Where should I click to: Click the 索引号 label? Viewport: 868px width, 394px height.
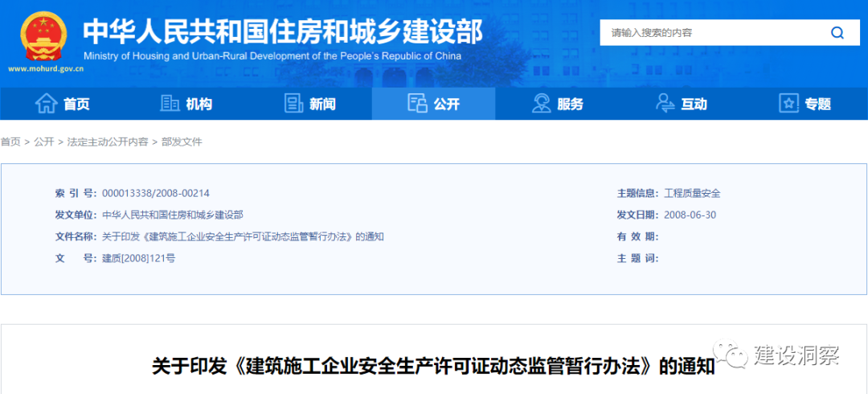pyautogui.click(x=77, y=194)
